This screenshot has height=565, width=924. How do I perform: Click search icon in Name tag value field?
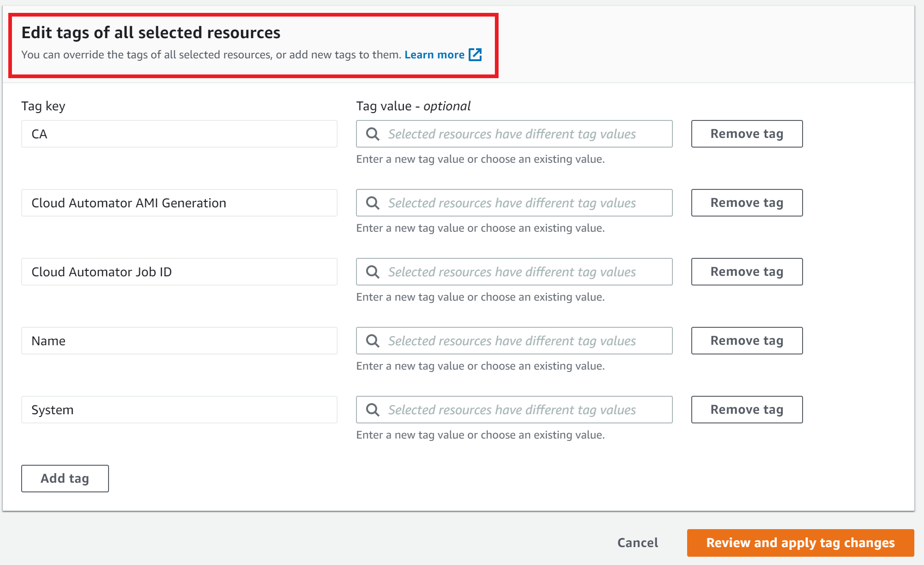point(373,341)
